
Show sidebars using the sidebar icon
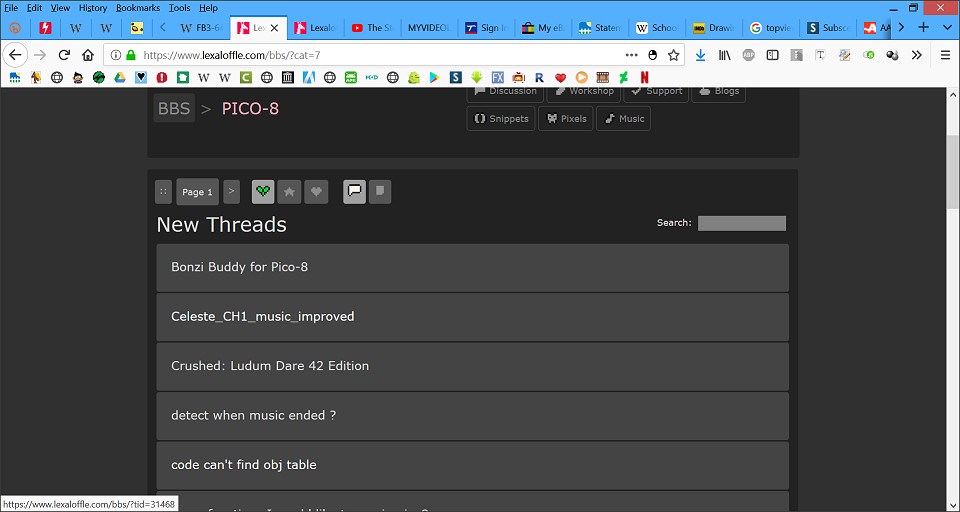(773, 55)
